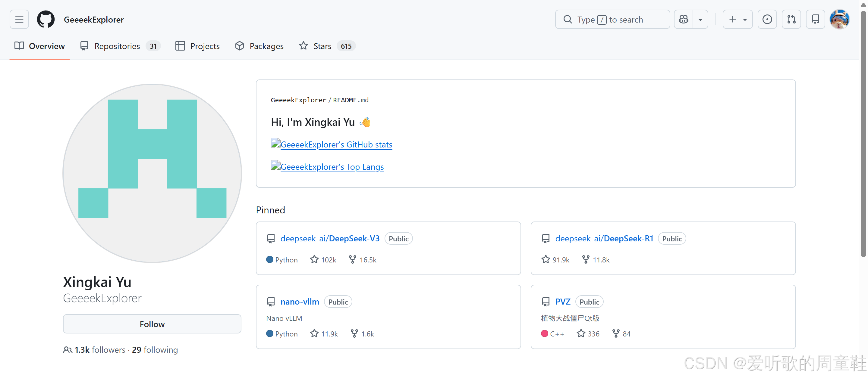Viewport: 868px width, 378px height.
Task: Open the Pull requests icon
Action: pos(791,19)
